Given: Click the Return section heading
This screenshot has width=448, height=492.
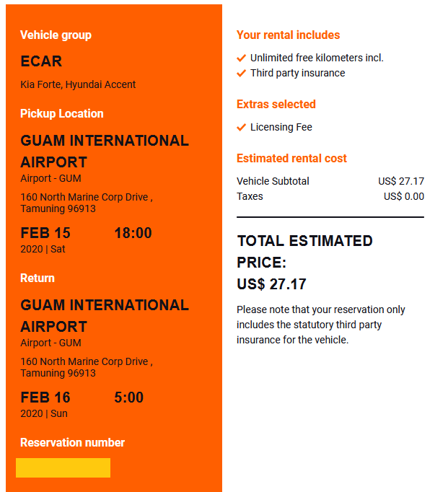Looking at the screenshot, I should [38, 278].
